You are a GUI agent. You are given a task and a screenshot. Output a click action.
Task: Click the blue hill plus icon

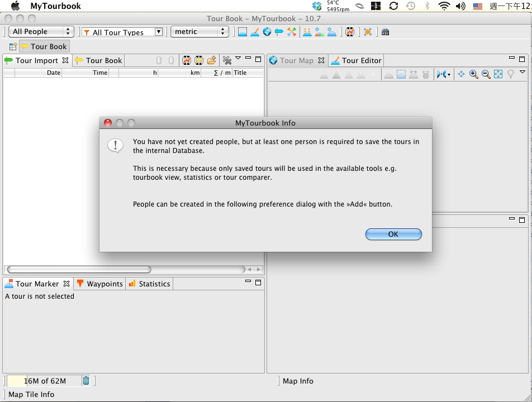pos(331,32)
